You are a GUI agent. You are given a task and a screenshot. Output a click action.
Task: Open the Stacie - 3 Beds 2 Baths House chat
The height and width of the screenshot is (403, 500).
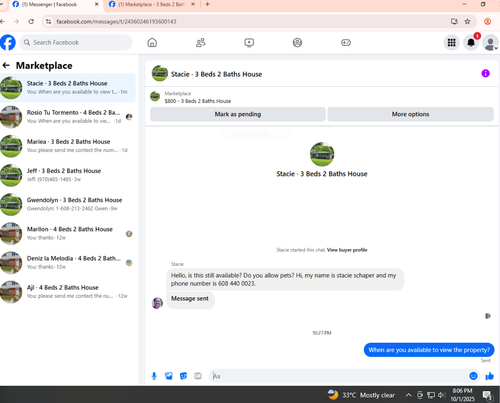pos(68,88)
